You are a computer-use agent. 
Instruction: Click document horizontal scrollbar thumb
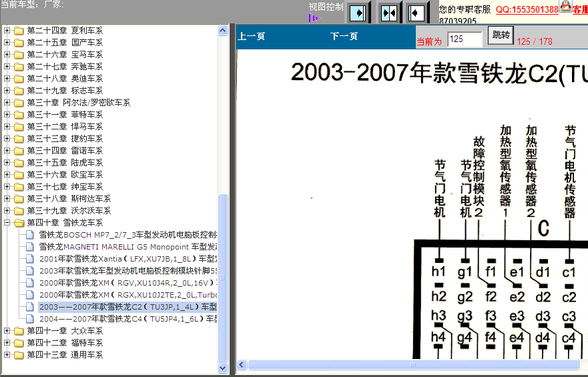tap(413, 364)
